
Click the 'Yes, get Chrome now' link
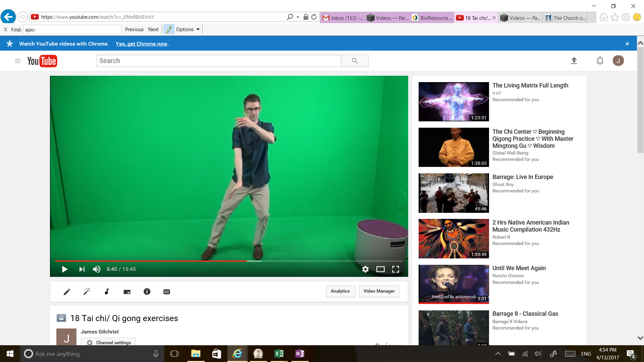click(142, 44)
